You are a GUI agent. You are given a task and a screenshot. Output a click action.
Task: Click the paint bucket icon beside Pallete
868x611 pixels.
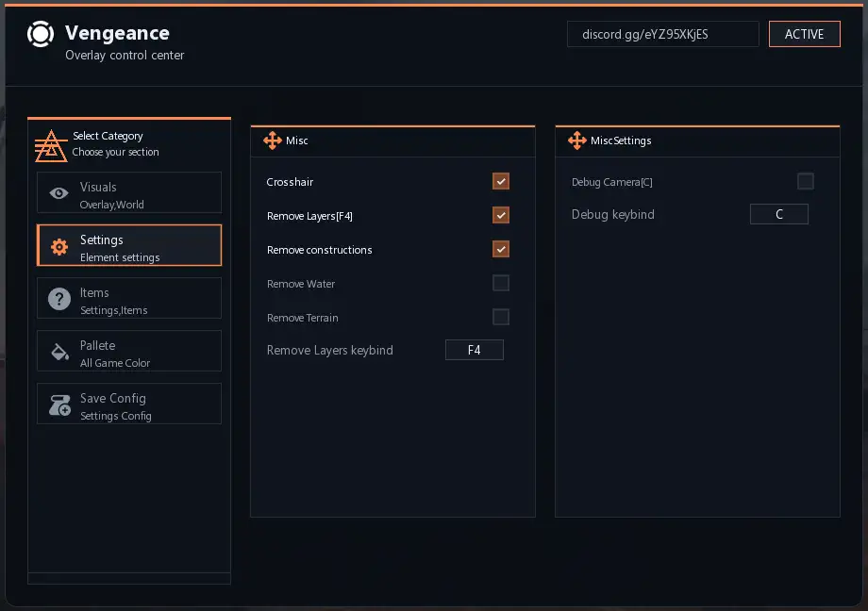point(59,352)
